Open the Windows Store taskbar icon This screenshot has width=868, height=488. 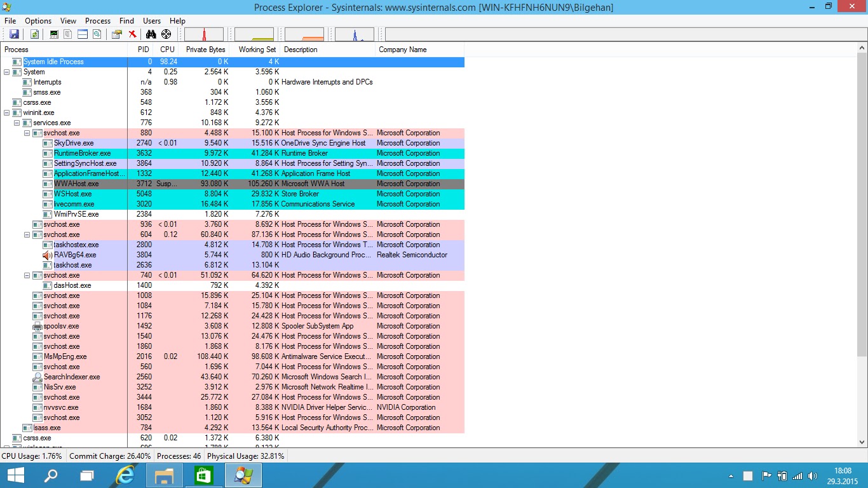203,475
